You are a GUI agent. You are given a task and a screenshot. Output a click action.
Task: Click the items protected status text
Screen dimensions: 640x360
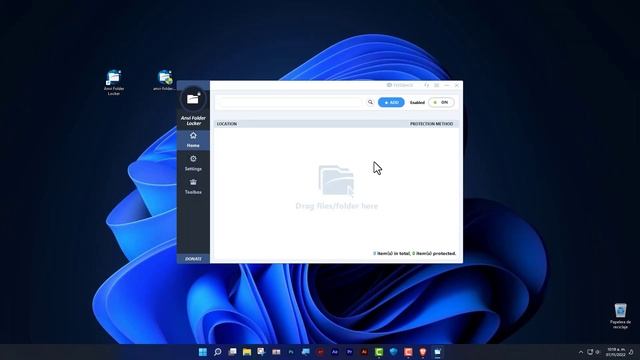(x=414, y=253)
